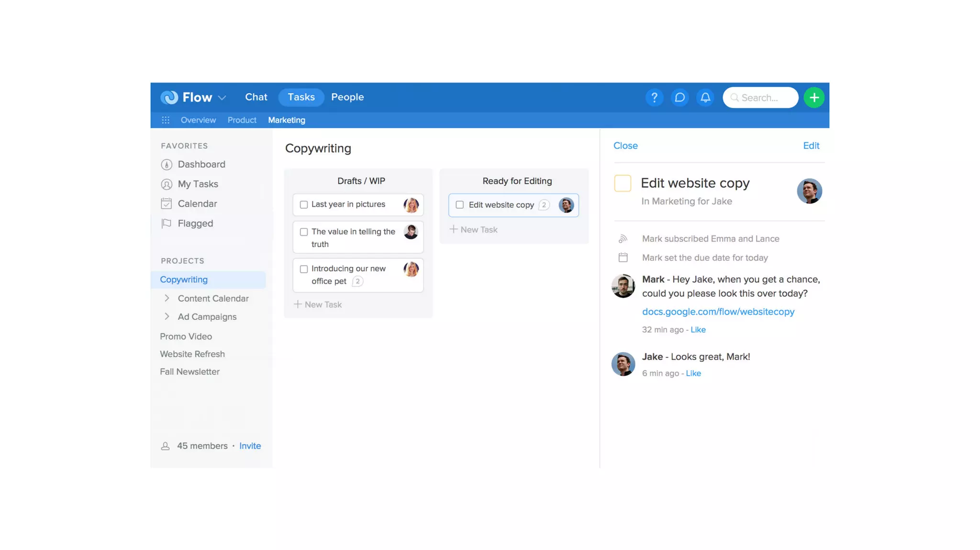Expand the Content Calendar project group
The width and height of the screenshot is (980, 550).
167,298
